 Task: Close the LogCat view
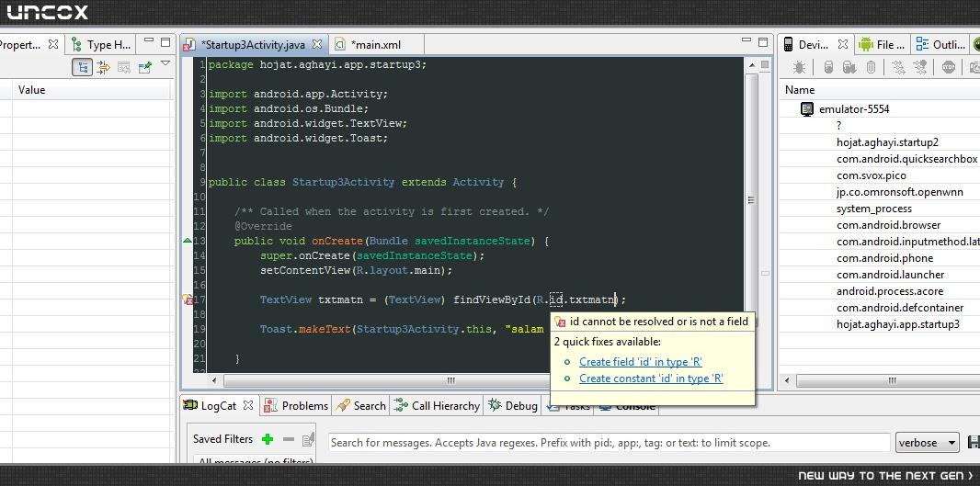coord(248,405)
